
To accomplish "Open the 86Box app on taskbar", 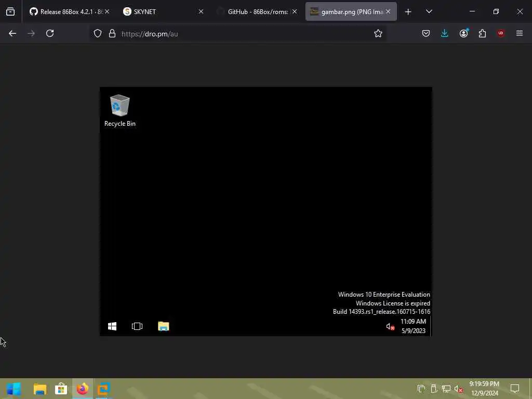I will (103, 389).
